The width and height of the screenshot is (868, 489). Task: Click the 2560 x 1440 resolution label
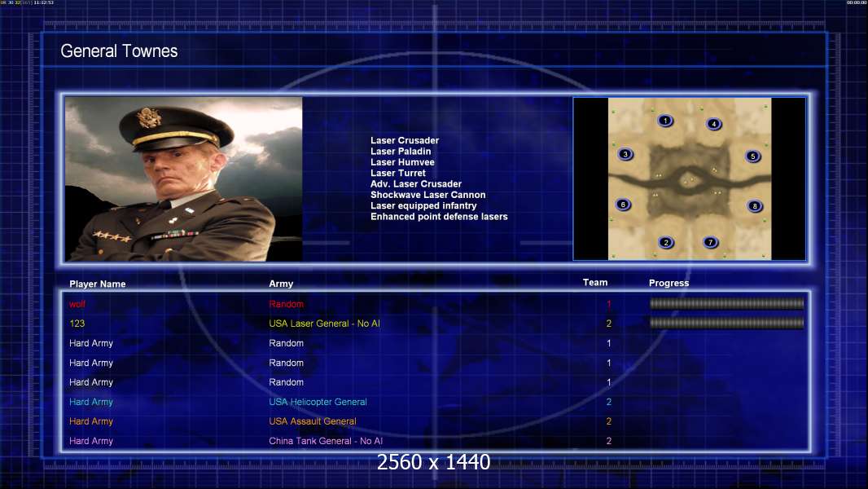pyautogui.click(x=433, y=462)
